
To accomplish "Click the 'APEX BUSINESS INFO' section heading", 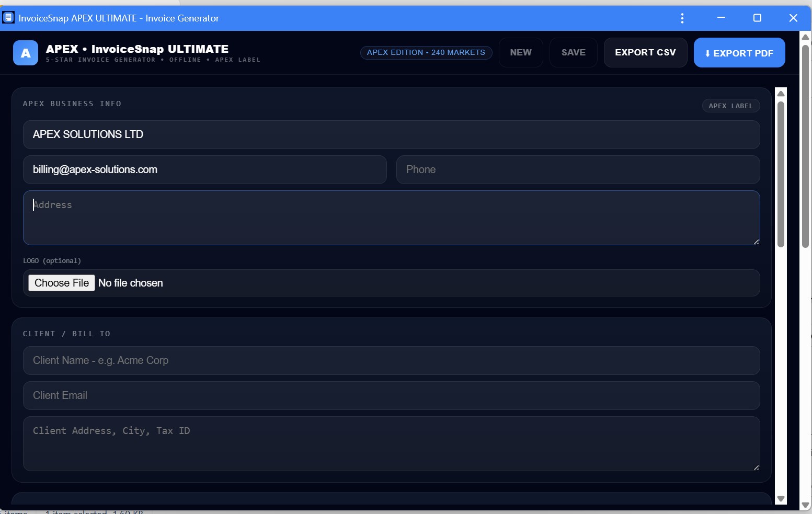I will pyautogui.click(x=72, y=104).
